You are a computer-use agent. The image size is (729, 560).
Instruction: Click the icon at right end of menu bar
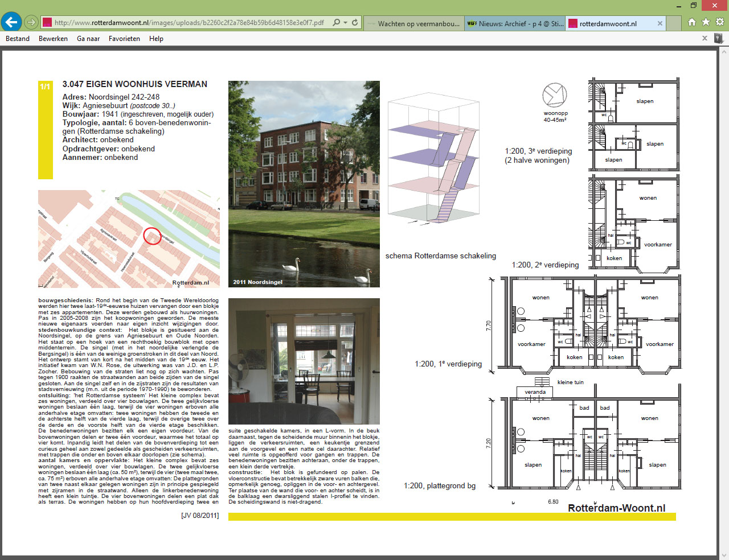point(718,38)
